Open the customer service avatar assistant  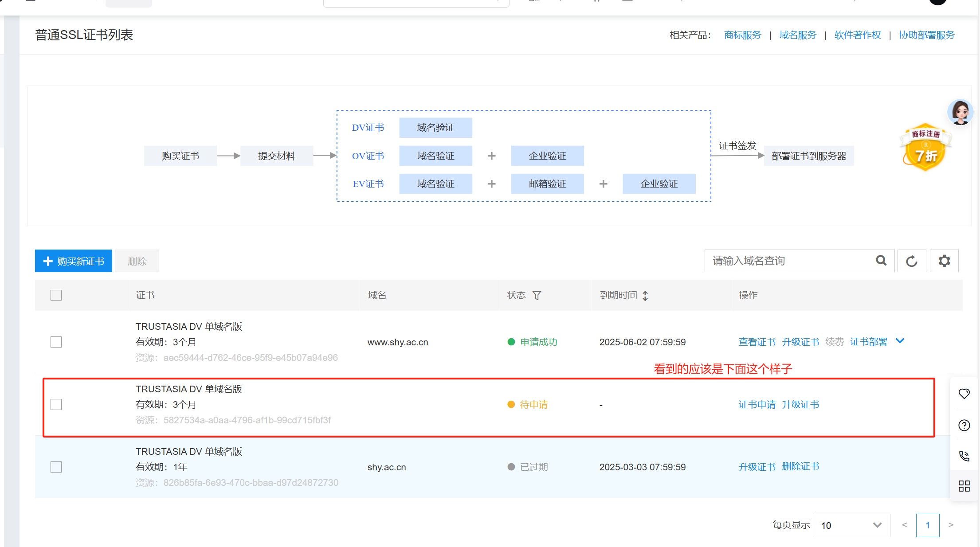tap(960, 112)
